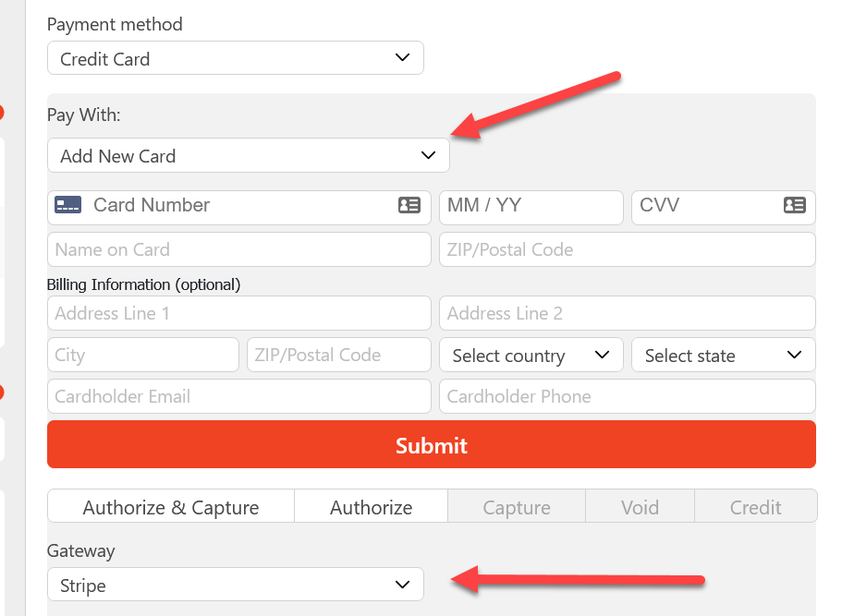
Task: Click the City input field
Action: point(143,355)
